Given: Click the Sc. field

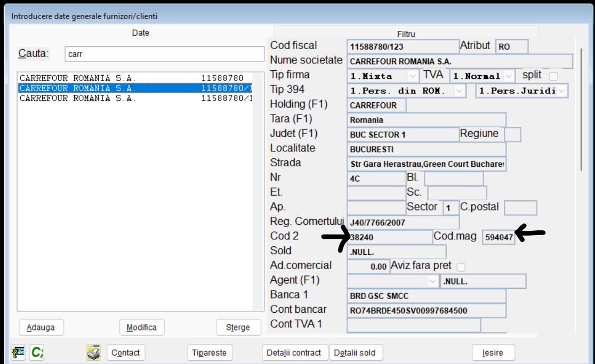Looking at the screenshot, I should point(457,193).
